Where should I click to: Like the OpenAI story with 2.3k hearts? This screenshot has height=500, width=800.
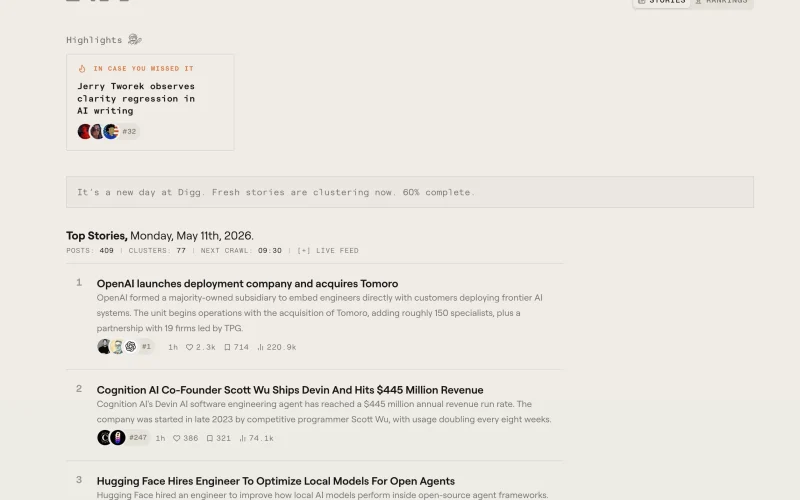click(201, 347)
